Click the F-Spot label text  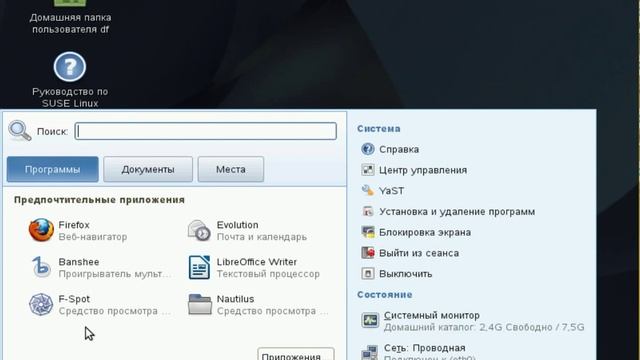(74, 299)
